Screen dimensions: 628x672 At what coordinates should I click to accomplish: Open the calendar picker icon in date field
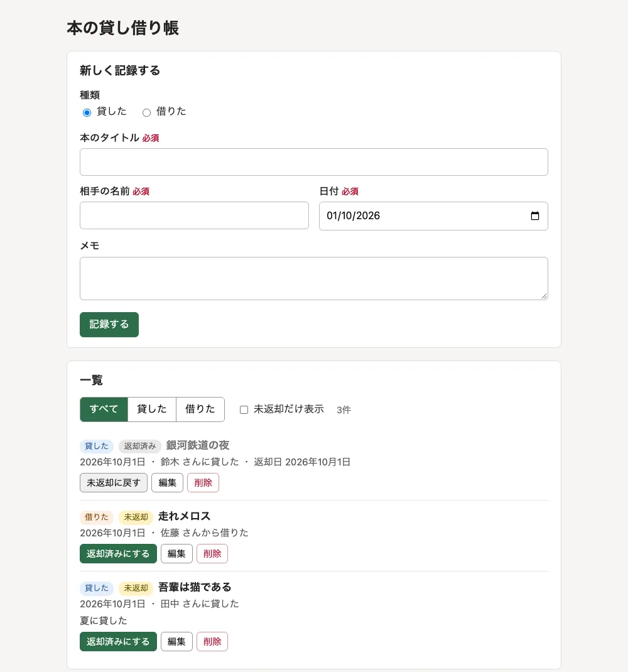[534, 215]
